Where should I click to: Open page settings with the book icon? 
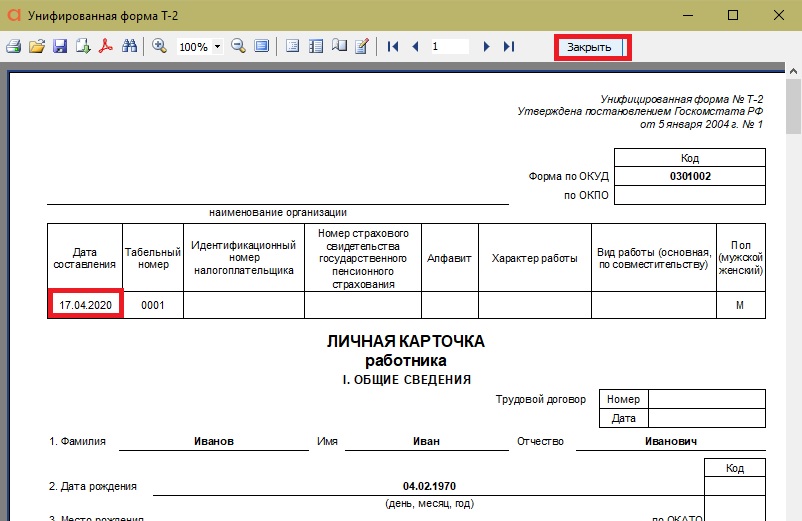(339, 47)
